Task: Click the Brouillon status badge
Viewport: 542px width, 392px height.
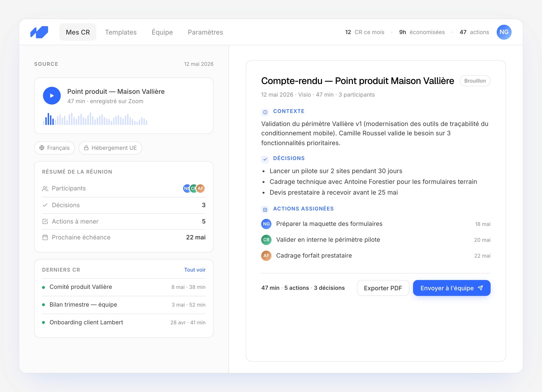Action: pyautogui.click(x=475, y=81)
